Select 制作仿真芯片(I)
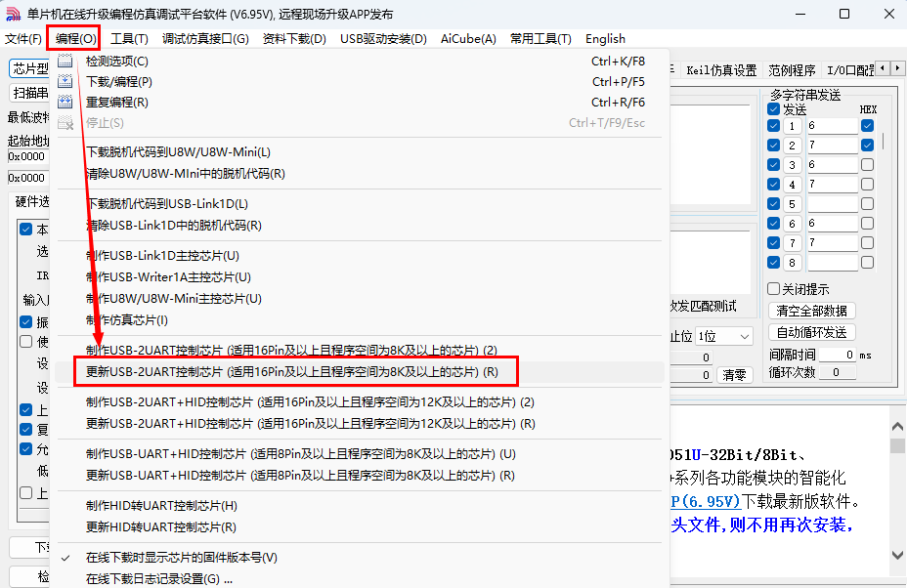Screen dimensions: 907x588 pos(360,319)
